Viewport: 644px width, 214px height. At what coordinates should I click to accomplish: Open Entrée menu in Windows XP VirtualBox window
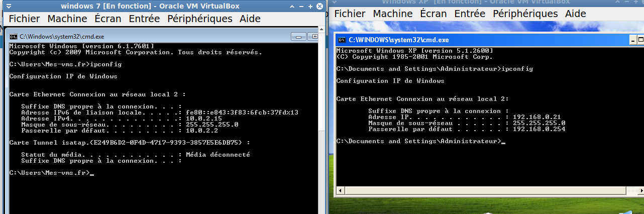click(470, 14)
